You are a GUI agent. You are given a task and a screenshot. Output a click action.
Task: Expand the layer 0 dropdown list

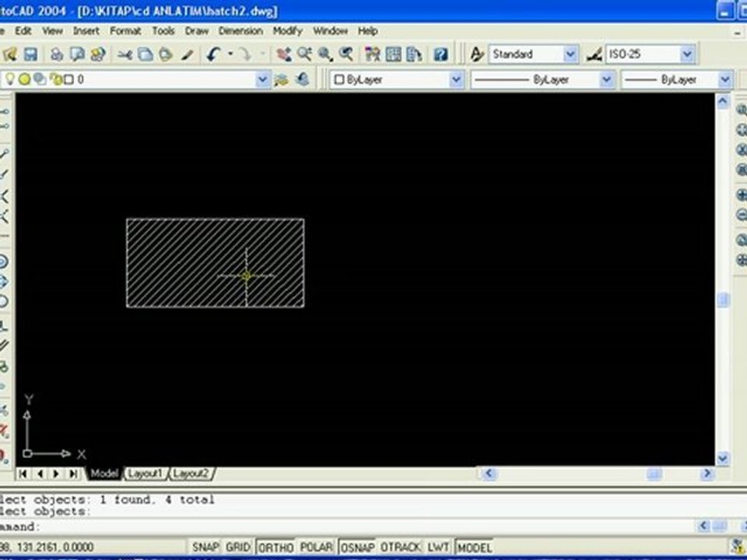point(262,79)
